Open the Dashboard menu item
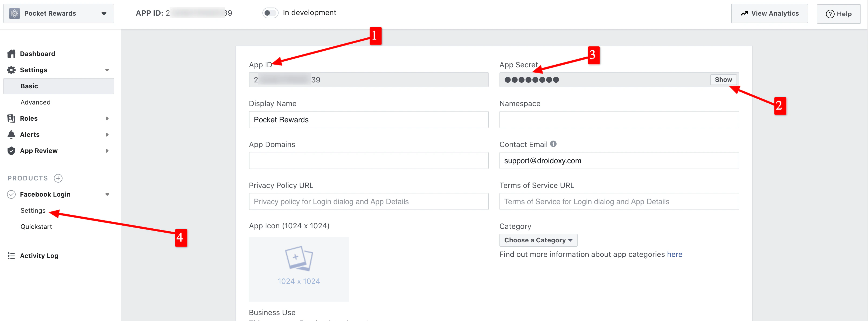This screenshot has height=321, width=868. click(37, 54)
